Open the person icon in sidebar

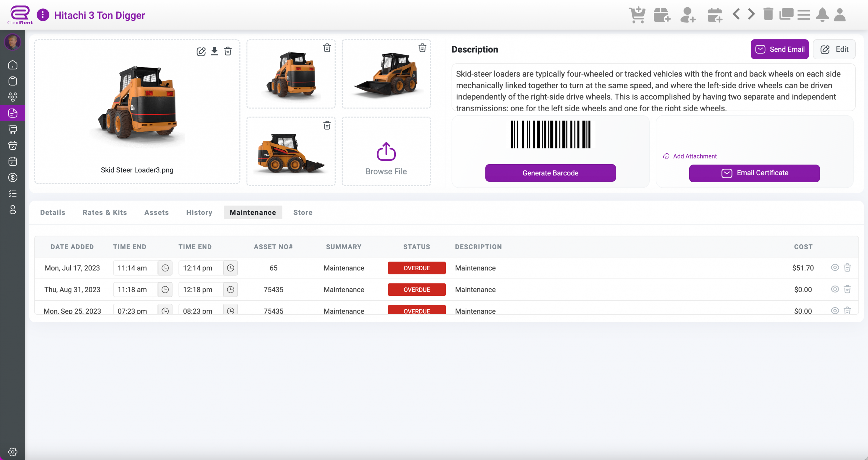(13, 210)
